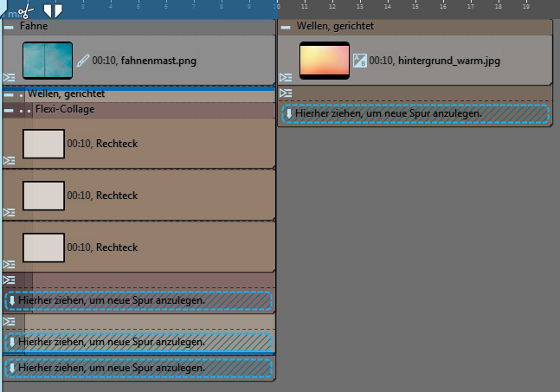Click track icon on first Rechteck row
The height and width of the screenshot is (392, 560).
coord(9,160)
